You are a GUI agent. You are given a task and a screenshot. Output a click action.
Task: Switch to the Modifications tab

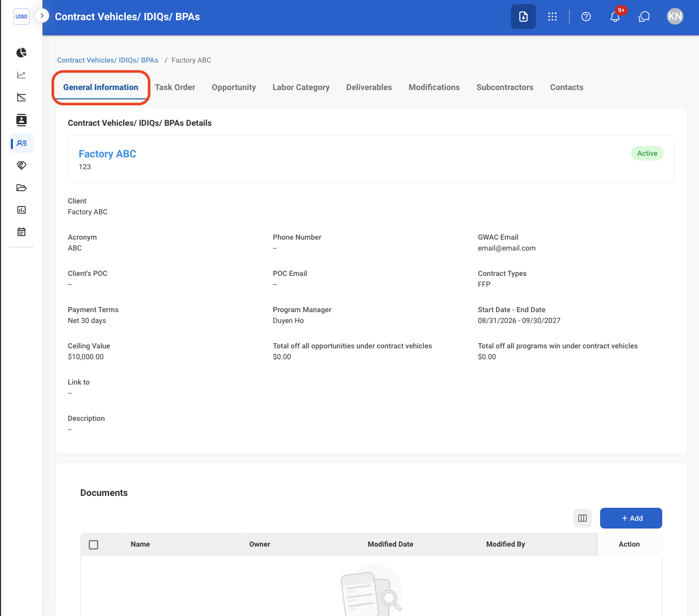[434, 87]
